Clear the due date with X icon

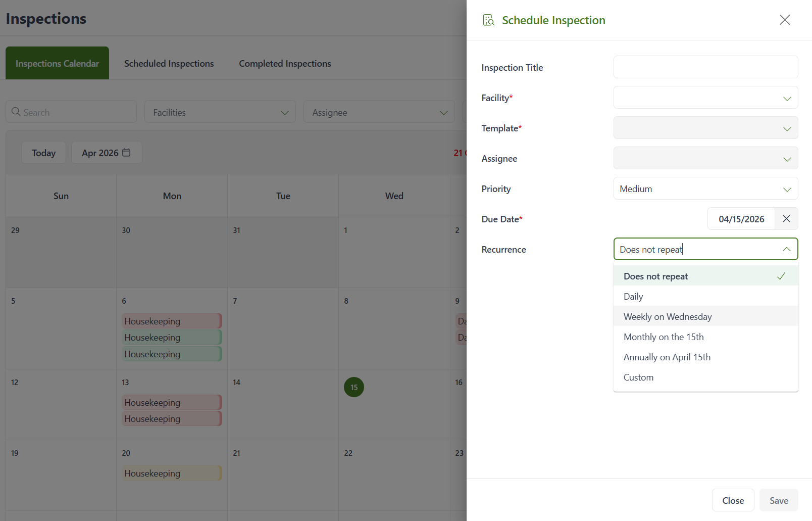point(786,219)
